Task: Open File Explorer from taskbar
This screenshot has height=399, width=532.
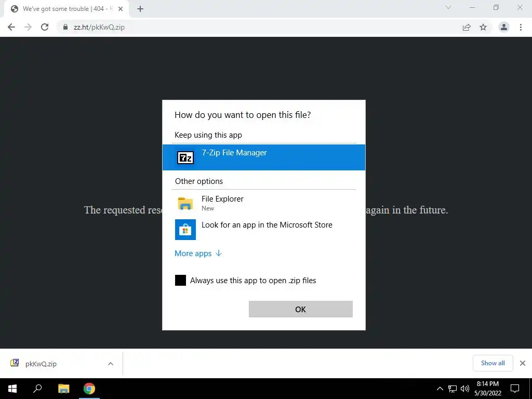Action: 63,389
